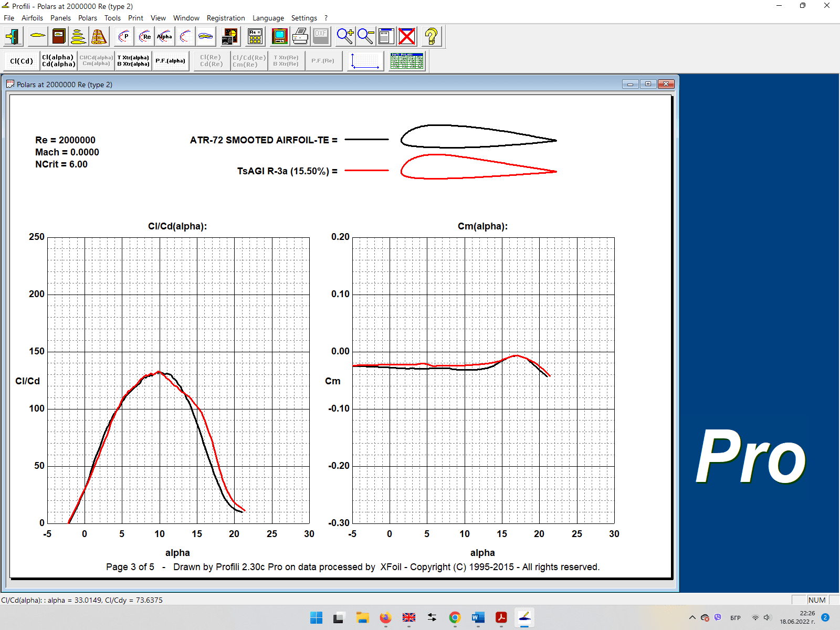Show hidden system tray icons chevron
The width and height of the screenshot is (840, 630).
pos(692,617)
